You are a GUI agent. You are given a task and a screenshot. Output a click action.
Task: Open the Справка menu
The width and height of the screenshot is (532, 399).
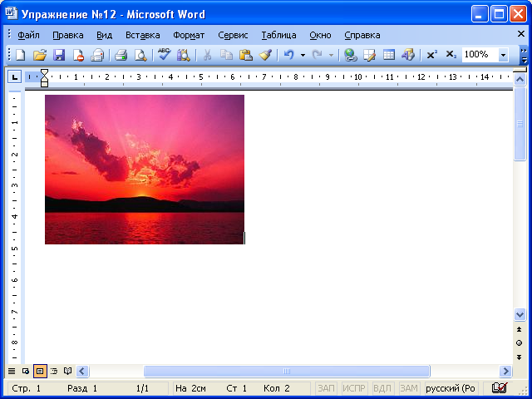coord(362,35)
